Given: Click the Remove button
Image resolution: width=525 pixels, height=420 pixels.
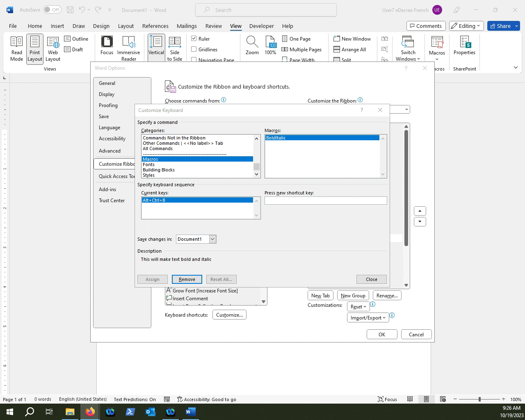Looking at the screenshot, I should point(187,279).
